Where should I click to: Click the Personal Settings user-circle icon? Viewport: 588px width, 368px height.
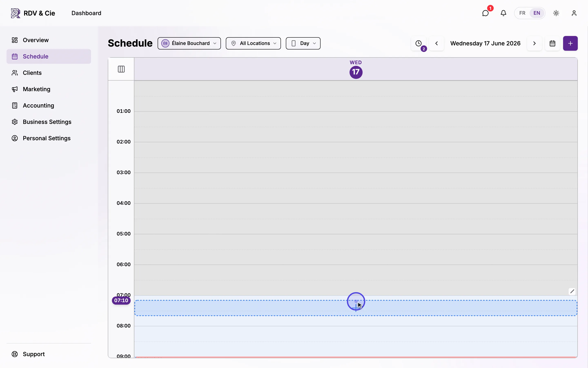[x=15, y=138]
